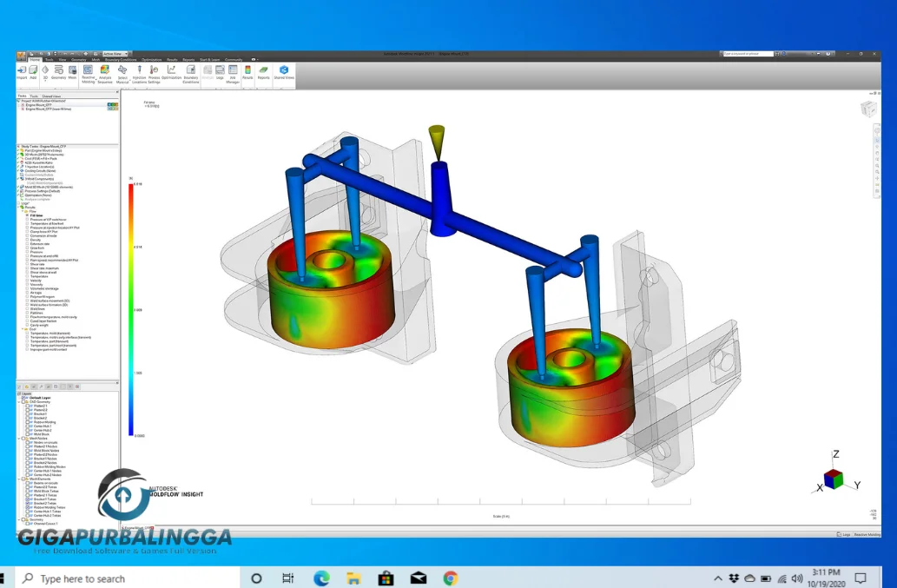Open the Reports ribbon tab
This screenshot has height=588, width=897.
pos(188,59)
